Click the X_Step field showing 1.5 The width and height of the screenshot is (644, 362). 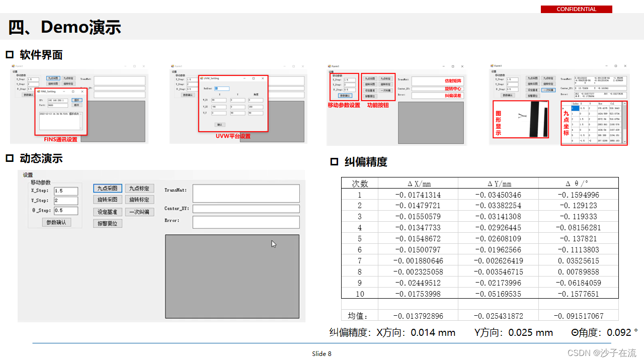tap(66, 191)
